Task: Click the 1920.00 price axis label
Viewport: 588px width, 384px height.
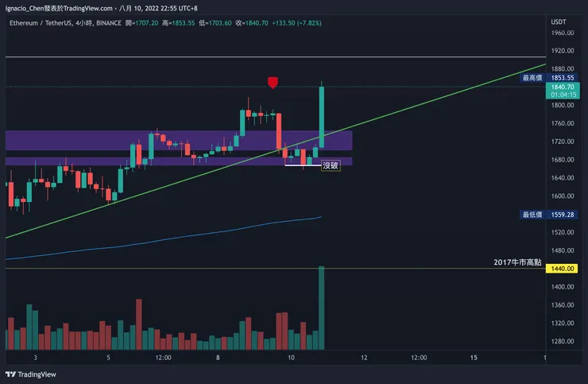Action: pyautogui.click(x=562, y=51)
